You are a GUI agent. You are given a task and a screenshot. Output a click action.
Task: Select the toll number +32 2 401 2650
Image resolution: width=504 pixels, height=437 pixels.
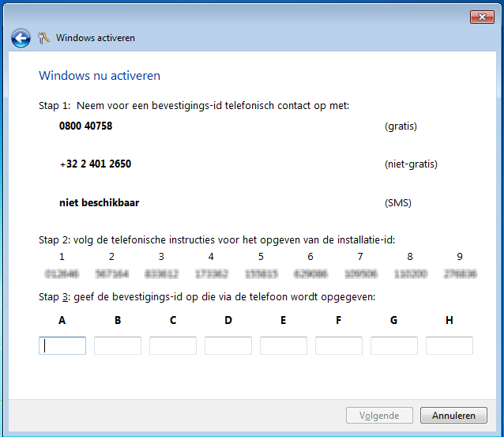(x=96, y=164)
